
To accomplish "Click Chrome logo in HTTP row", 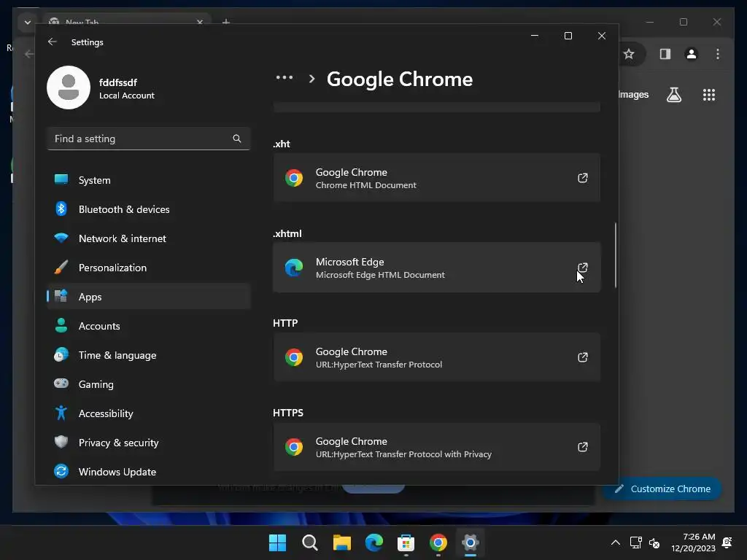I will (294, 357).
